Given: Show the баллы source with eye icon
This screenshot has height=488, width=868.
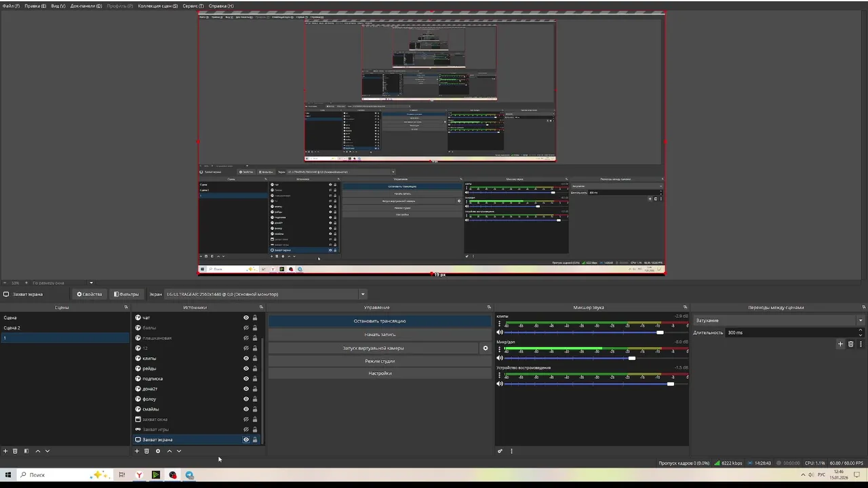Looking at the screenshot, I should (246, 327).
